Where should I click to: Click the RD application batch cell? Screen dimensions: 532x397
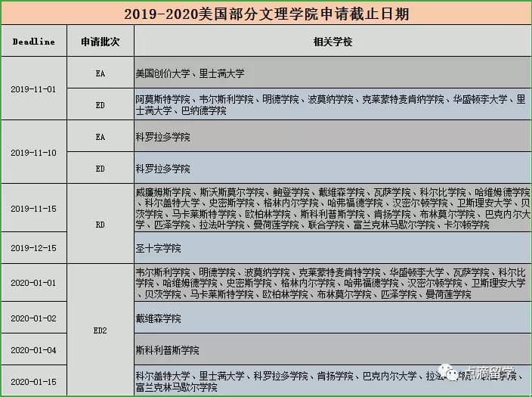coord(101,224)
